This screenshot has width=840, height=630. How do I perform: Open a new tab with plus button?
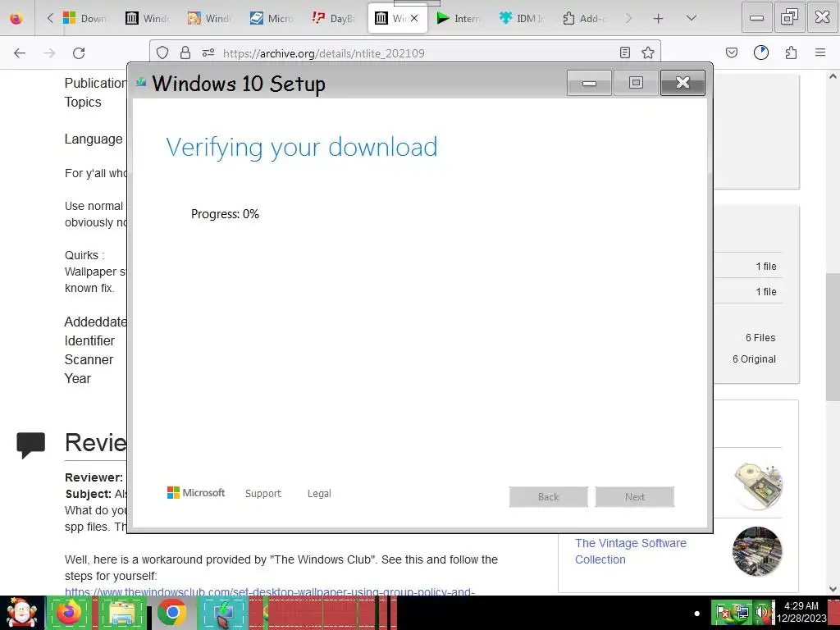click(659, 19)
